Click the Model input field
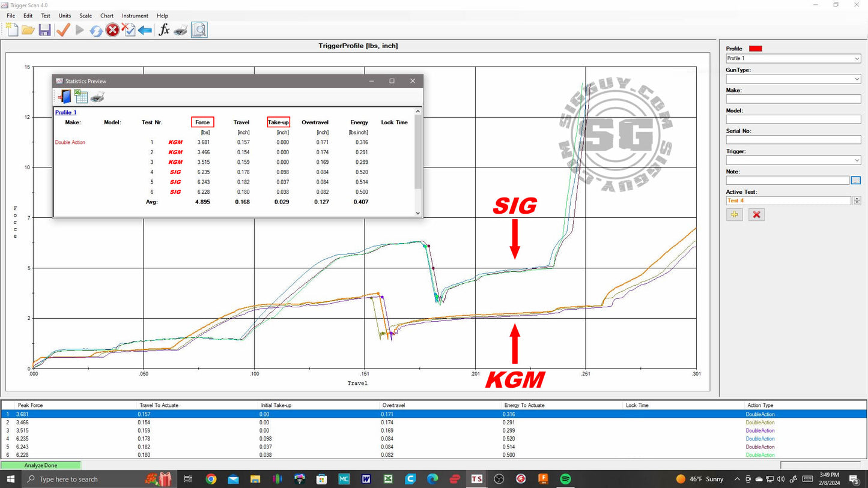868x488 pixels. (794, 119)
